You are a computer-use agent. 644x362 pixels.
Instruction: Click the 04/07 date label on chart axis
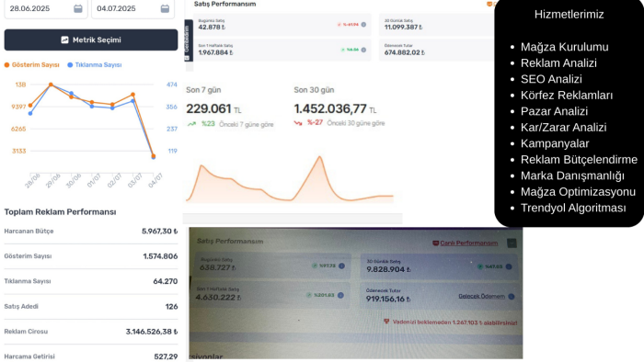(155, 180)
